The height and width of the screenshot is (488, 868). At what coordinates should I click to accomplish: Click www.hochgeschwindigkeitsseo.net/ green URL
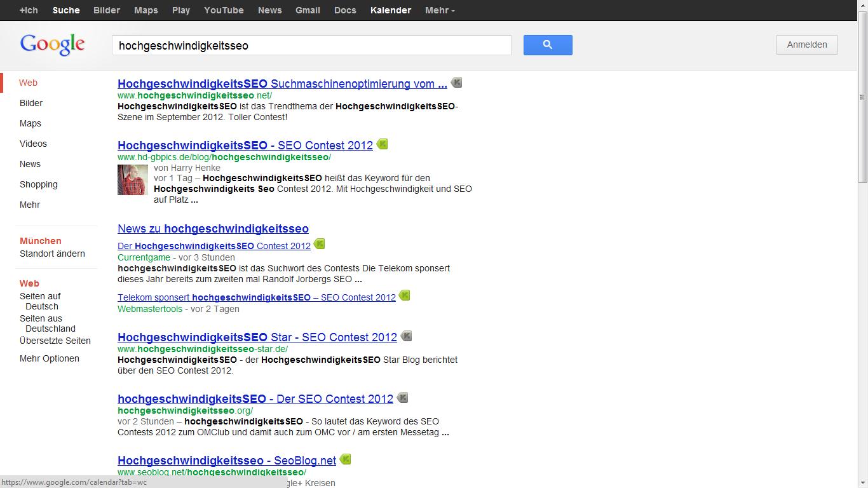(194, 95)
